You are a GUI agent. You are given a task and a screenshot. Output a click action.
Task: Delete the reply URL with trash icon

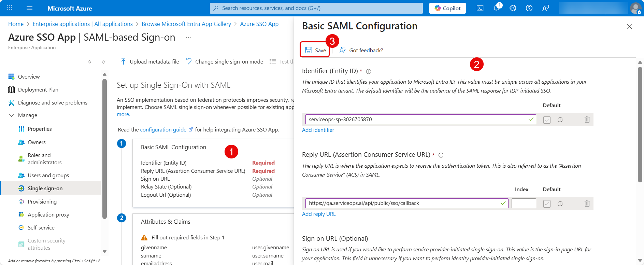tap(587, 204)
